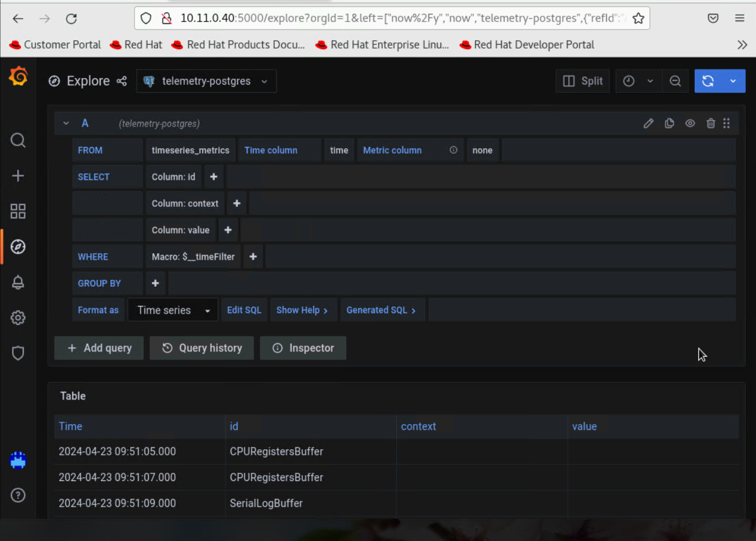Open the Pocket save icon
Viewport: 756px width, 541px height.
713,19
